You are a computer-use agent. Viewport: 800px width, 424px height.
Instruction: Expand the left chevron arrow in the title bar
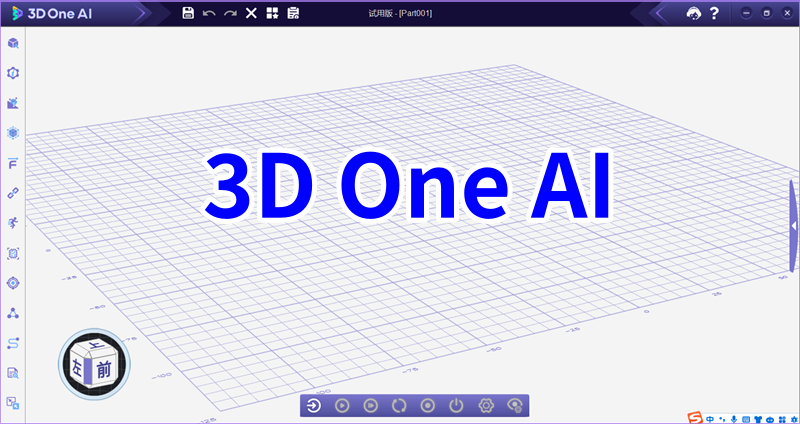[x=660, y=13]
